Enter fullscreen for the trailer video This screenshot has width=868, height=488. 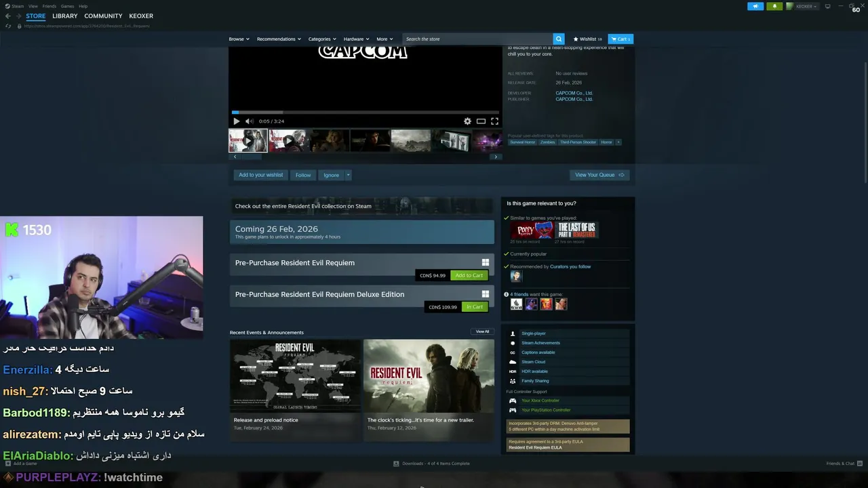(494, 121)
